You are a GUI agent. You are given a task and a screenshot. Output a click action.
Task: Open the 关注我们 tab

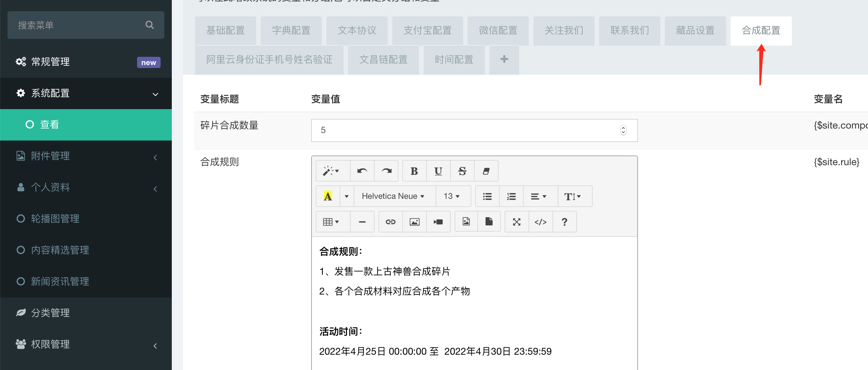tap(564, 31)
